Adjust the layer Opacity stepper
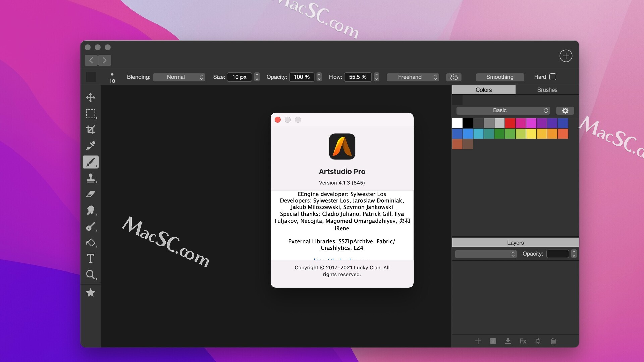The width and height of the screenshot is (644, 362). click(574, 254)
